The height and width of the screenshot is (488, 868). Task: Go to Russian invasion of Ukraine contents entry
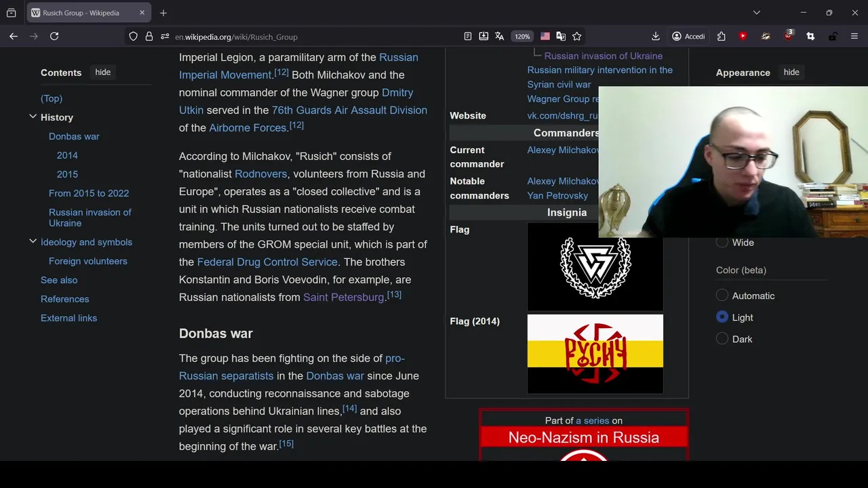pos(90,218)
